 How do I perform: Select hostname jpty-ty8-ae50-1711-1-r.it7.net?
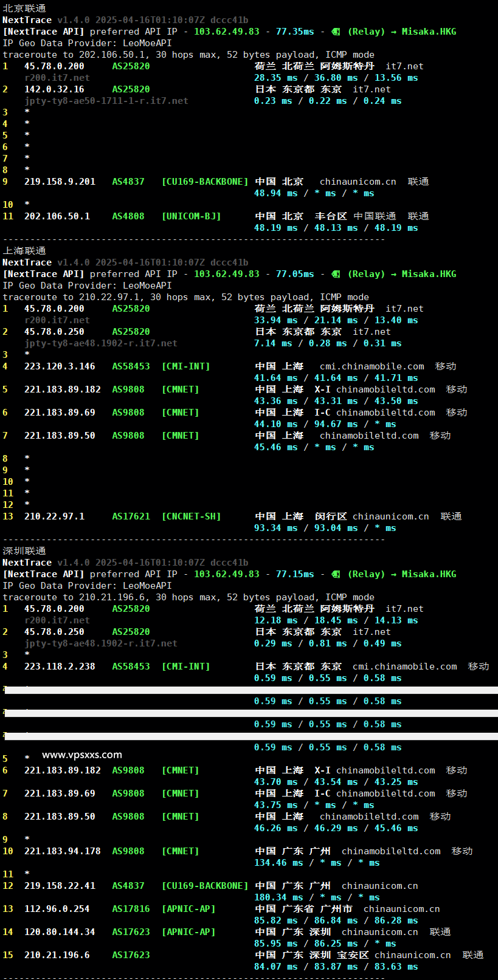click(x=106, y=101)
